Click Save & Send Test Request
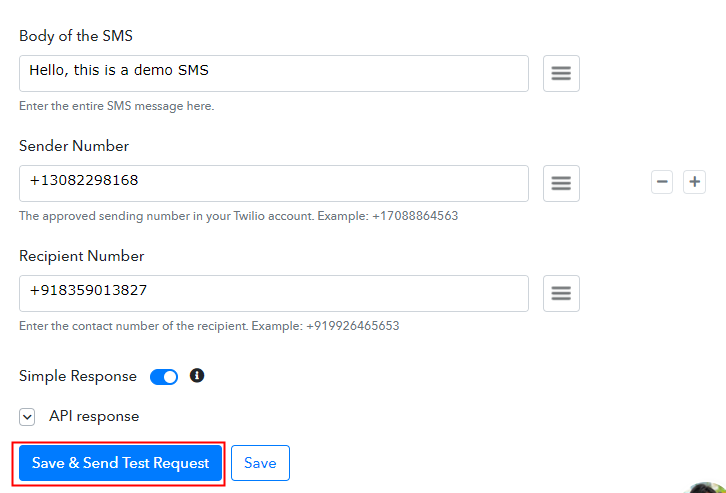726x493 pixels. click(120, 463)
